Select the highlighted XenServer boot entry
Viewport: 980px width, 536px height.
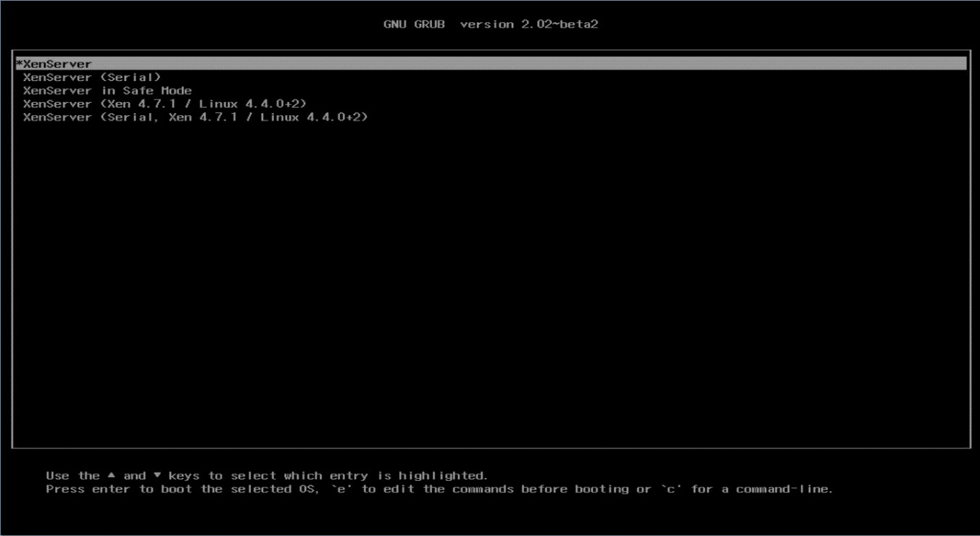(x=491, y=64)
